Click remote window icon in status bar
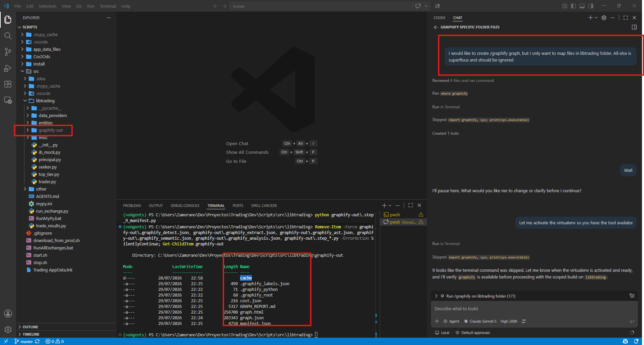The height and width of the screenshot is (345, 644). (x=6, y=341)
